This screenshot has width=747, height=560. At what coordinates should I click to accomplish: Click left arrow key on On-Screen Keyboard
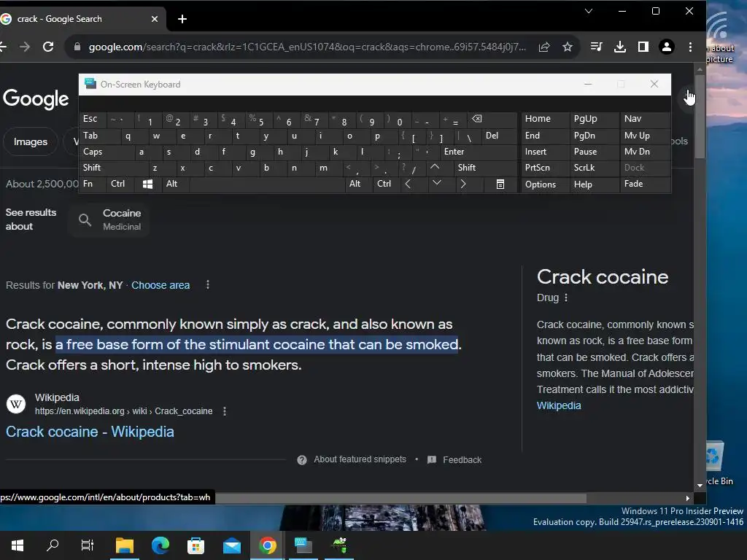(x=408, y=184)
